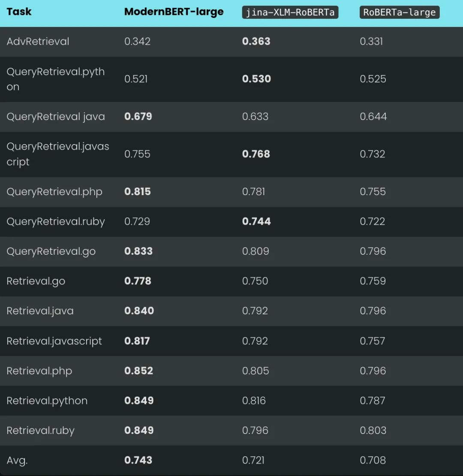Select RoBERTa-large 0.796 in Retrieval.java row
463x476 pixels.
pyautogui.click(x=373, y=310)
